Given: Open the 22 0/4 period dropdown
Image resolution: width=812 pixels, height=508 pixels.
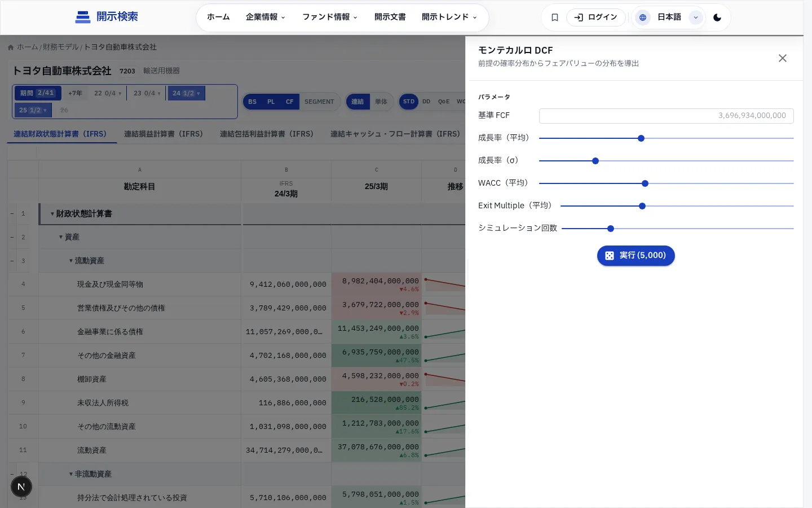Looking at the screenshot, I should (x=108, y=93).
